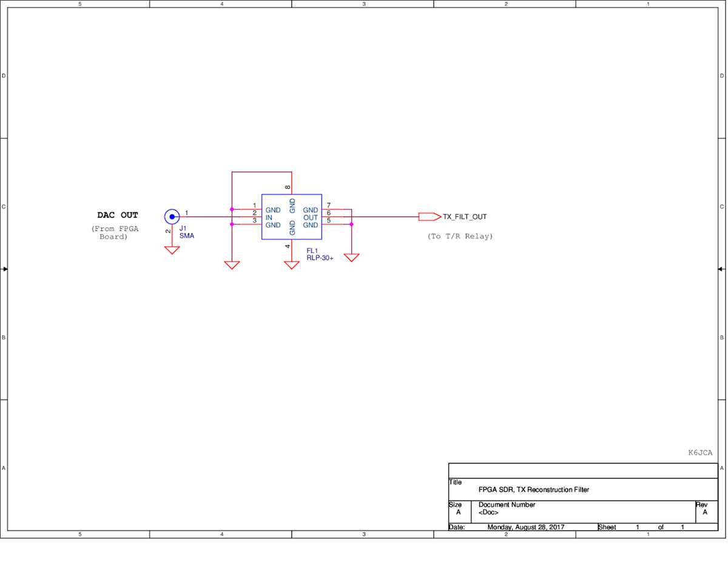Viewport: 728px width, 562px height.
Task: Click the 'Document Number' heading
Action: [x=507, y=504]
